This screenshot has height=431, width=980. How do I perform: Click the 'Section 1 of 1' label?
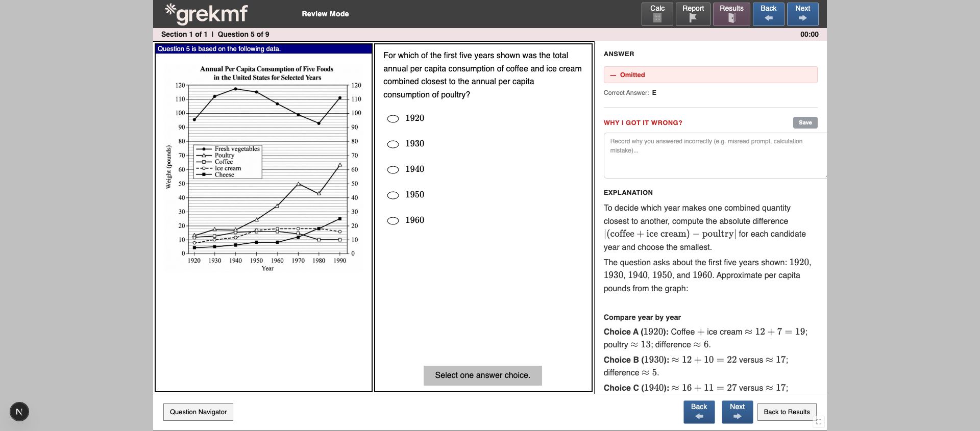point(184,34)
